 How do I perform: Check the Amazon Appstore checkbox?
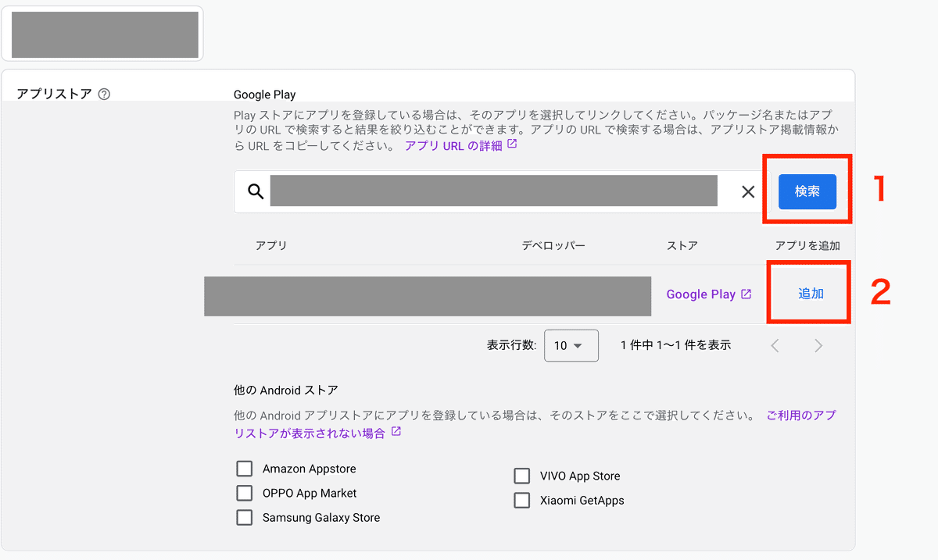pos(245,469)
